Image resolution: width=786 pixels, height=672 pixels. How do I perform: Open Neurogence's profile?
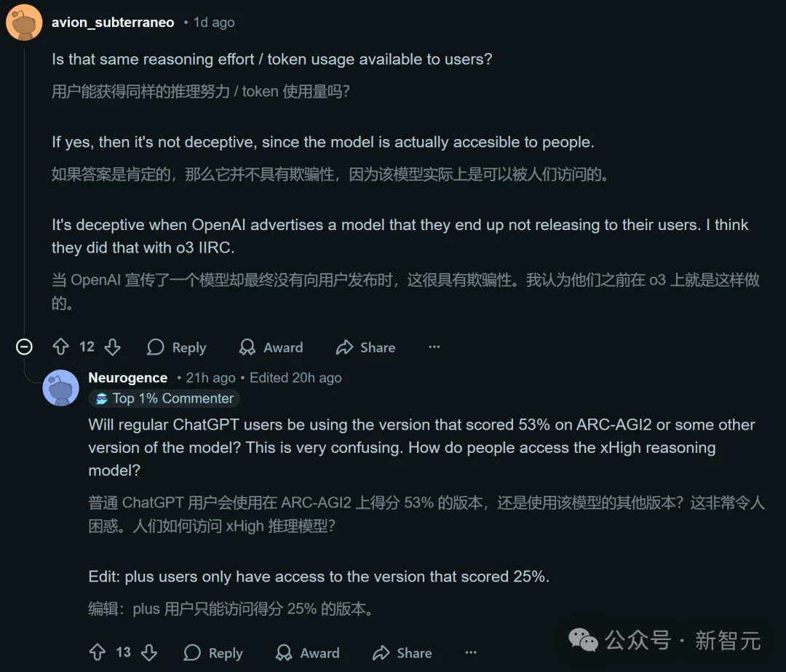pyautogui.click(x=127, y=377)
